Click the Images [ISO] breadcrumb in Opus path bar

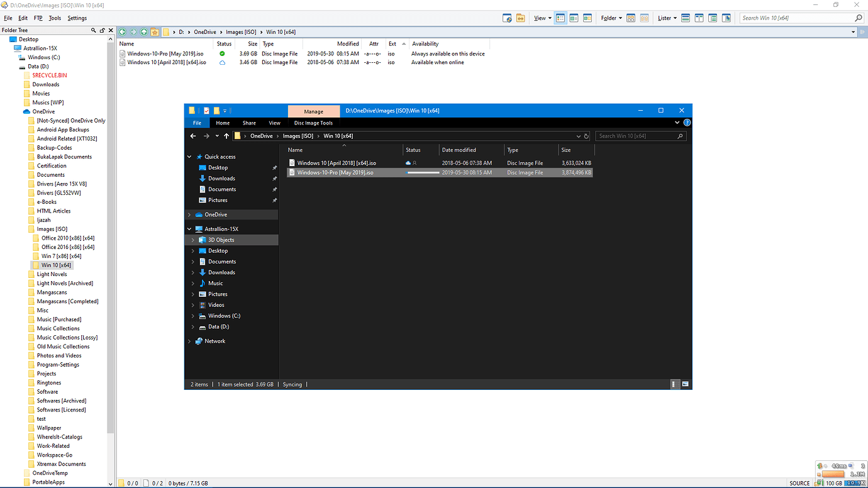242,31
